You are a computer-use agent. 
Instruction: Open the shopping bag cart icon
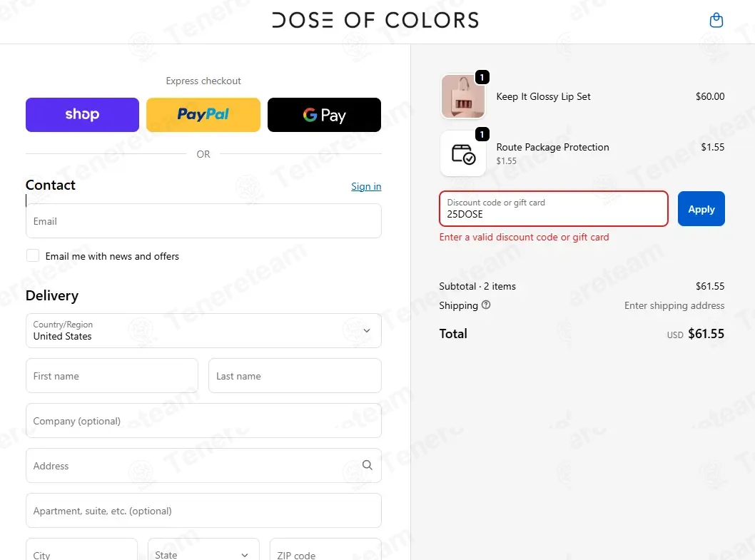click(x=716, y=20)
